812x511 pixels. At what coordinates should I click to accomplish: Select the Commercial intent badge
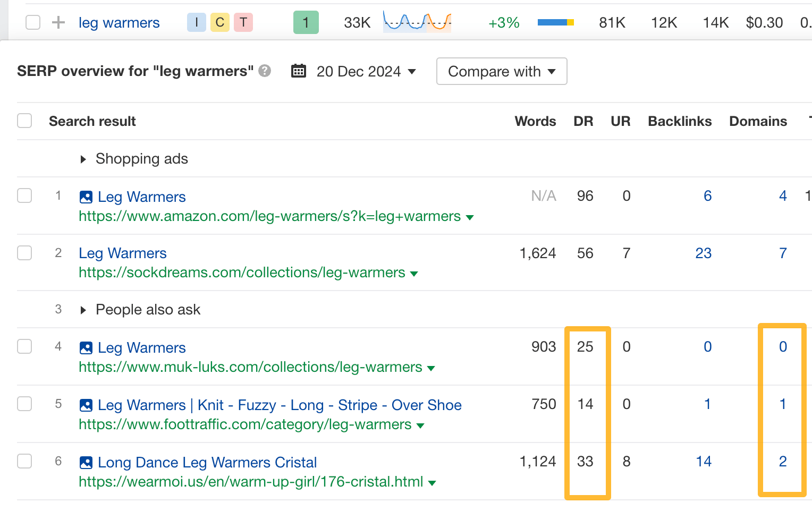pyautogui.click(x=219, y=22)
